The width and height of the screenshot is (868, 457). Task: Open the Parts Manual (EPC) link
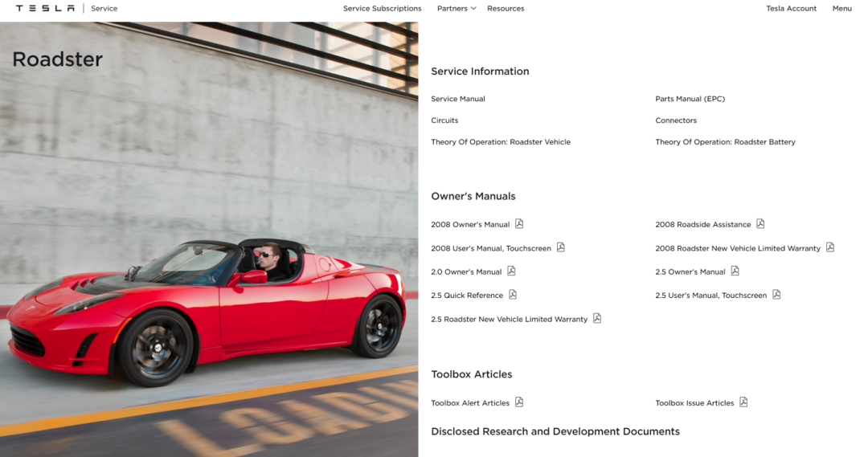tap(690, 99)
